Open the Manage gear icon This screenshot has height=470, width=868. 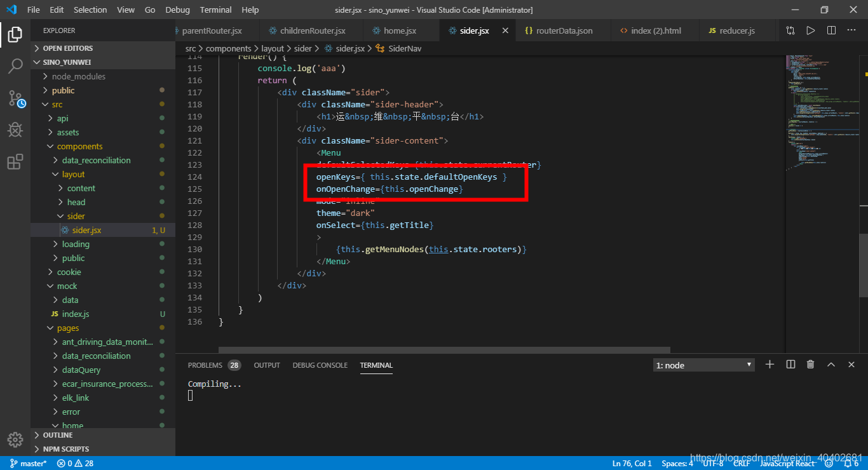[15, 440]
